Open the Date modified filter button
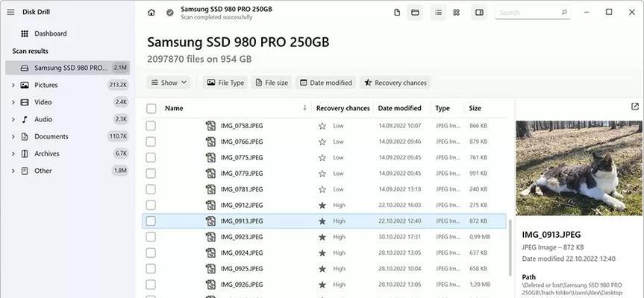Image resolution: width=644 pixels, height=298 pixels. click(326, 83)
